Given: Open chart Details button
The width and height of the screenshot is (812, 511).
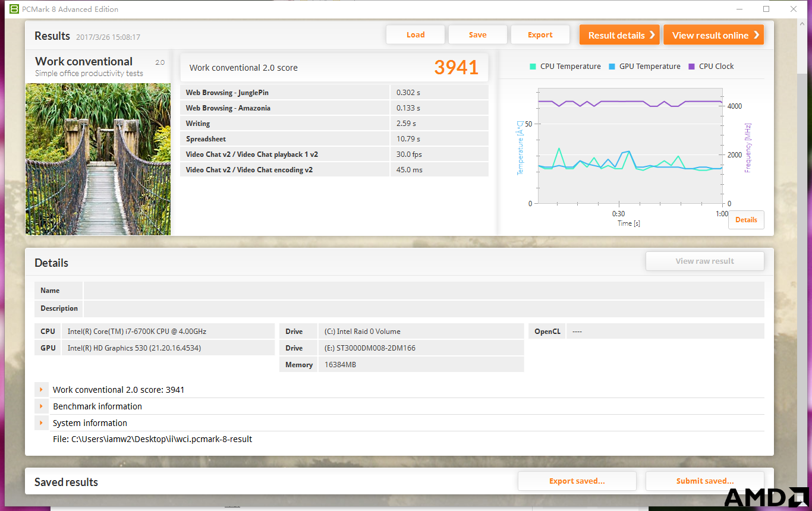Looking at the screenshot, I should click(x=746, y=220).
